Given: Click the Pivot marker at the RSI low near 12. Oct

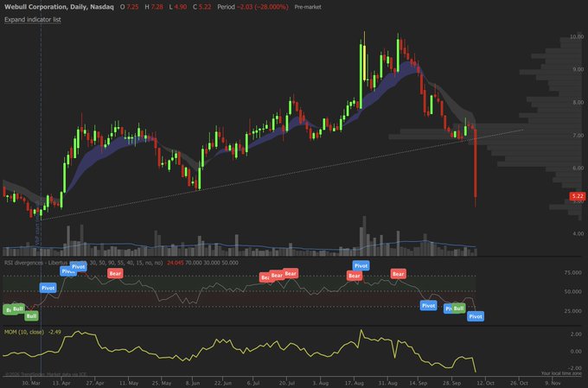Looking at the screenshot, I should click(476, 316).
